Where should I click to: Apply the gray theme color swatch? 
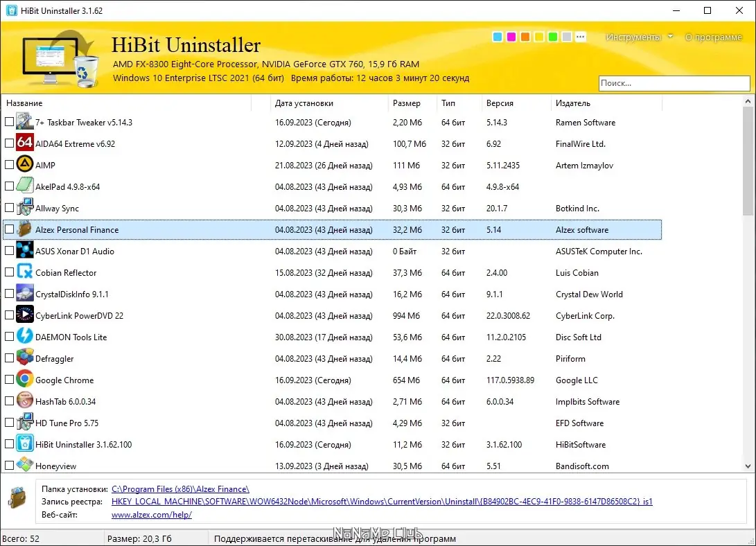567,37
